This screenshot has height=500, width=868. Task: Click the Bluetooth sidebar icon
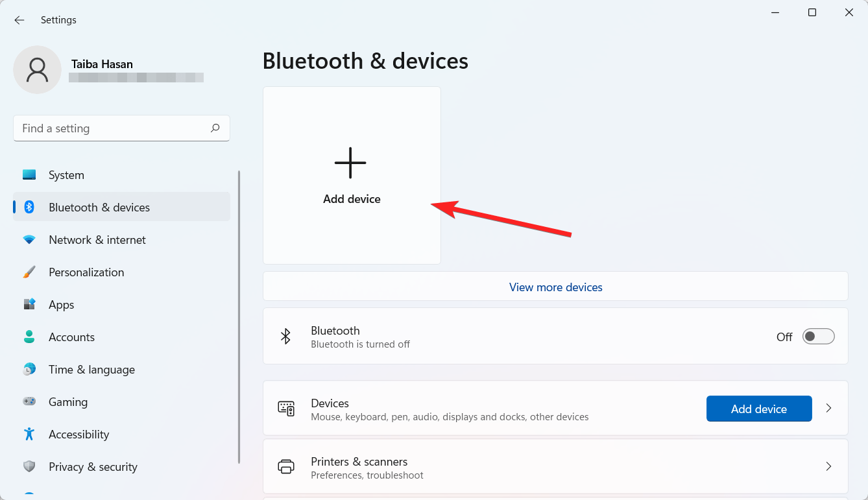point(29,208)
